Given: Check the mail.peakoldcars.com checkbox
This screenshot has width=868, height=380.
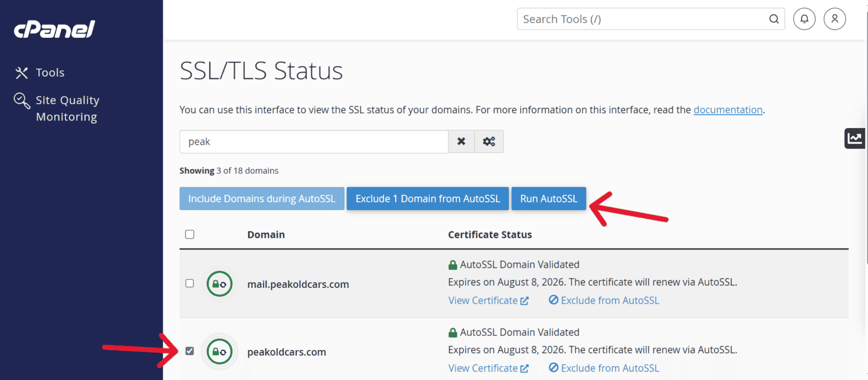Looking at the screenshot, I should (x=189, y=283).
